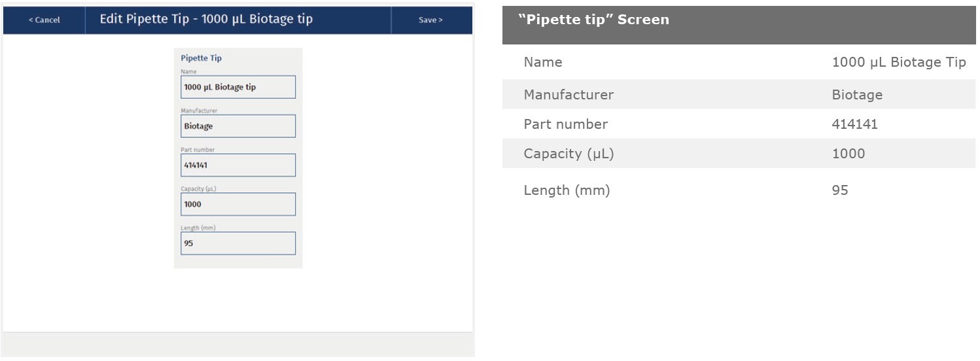This screenshot has height=361, width=980.
Task: Select the Biotage value in reference table
Action: pyautogui.click(x=857, y=95)
